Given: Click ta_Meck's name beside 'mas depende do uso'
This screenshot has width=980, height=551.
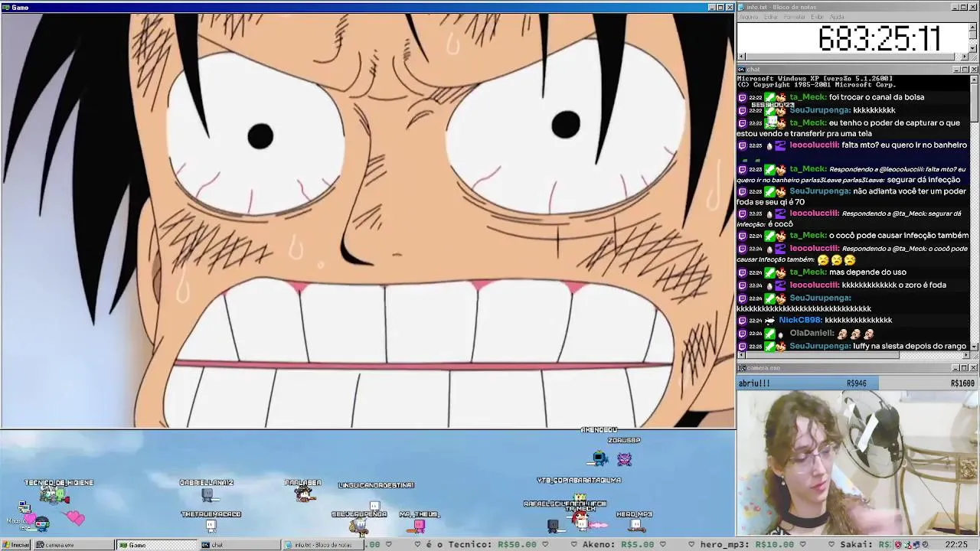Looking at the screenshot, I should tap(807, 272).
